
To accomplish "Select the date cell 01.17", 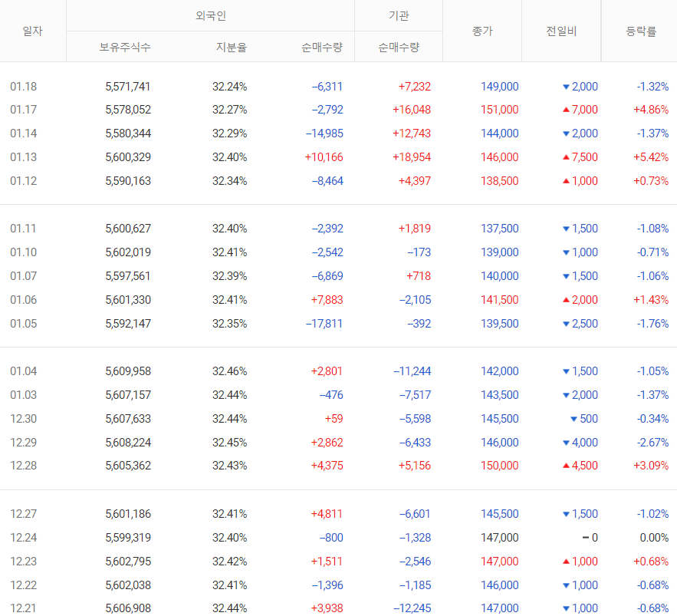I will pos(23,110).
